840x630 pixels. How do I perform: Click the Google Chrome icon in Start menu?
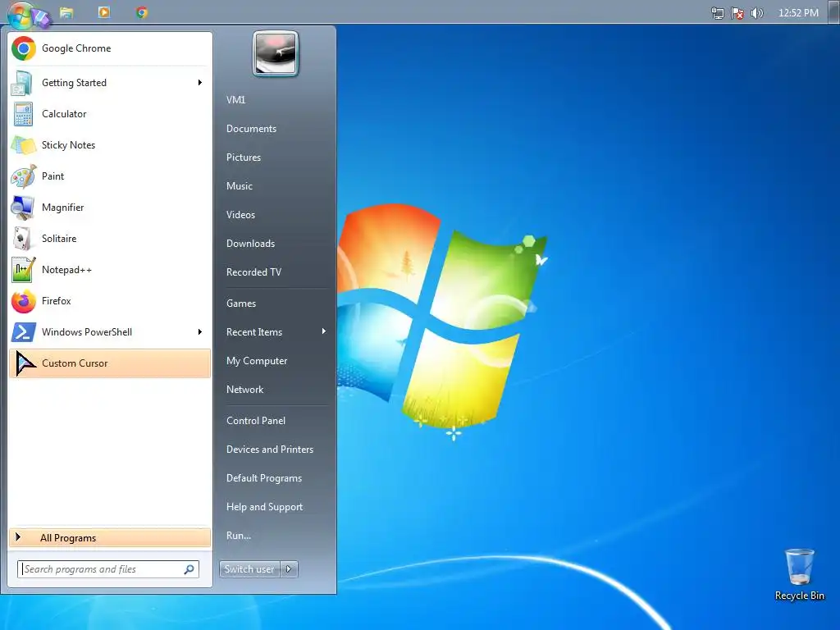click(x=23, y=48)
